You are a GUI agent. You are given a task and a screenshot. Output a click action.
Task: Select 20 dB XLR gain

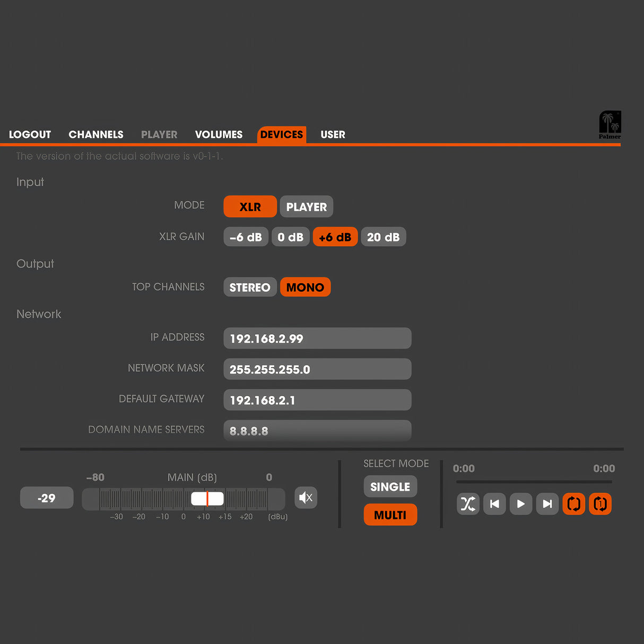tap(383, 237)
